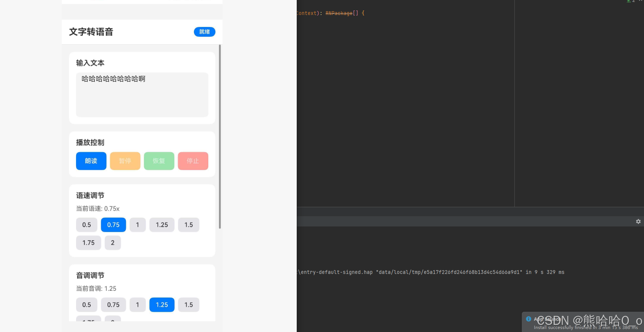Open the IDE console settings gear
This screenshot has height=332, width=644.
click(x=638, y=221)
